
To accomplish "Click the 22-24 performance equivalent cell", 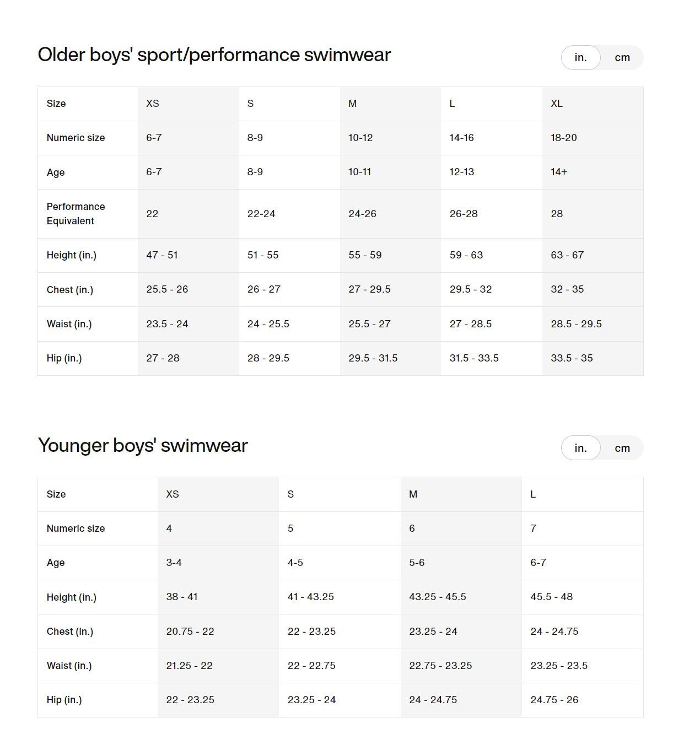I will click(x=261, y=214).
